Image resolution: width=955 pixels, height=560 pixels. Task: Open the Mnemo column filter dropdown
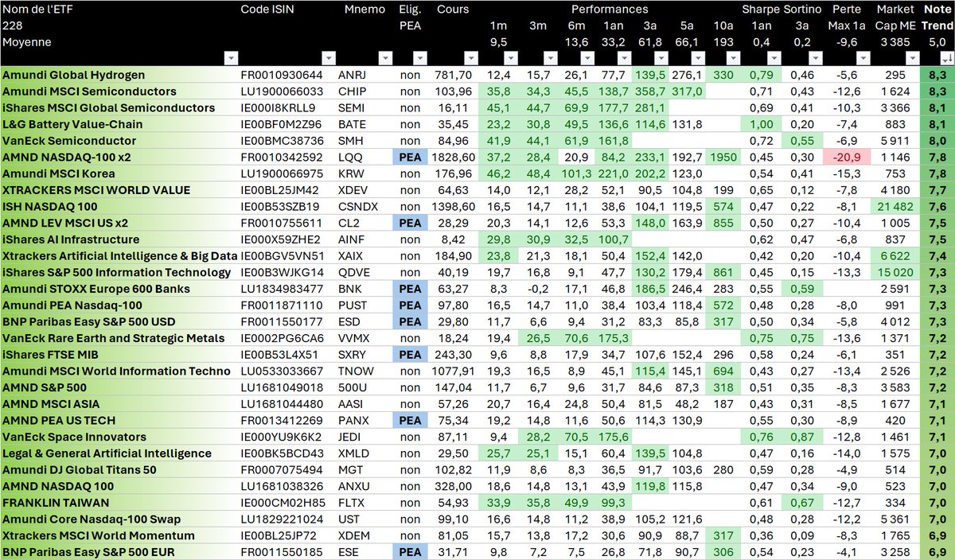pos(385,58)
